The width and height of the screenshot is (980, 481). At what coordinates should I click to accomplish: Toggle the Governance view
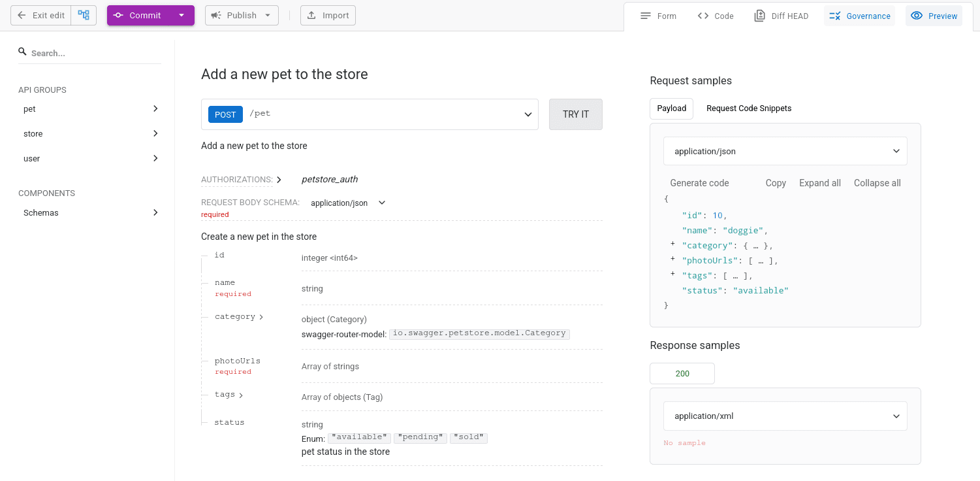tap(859, 16)
